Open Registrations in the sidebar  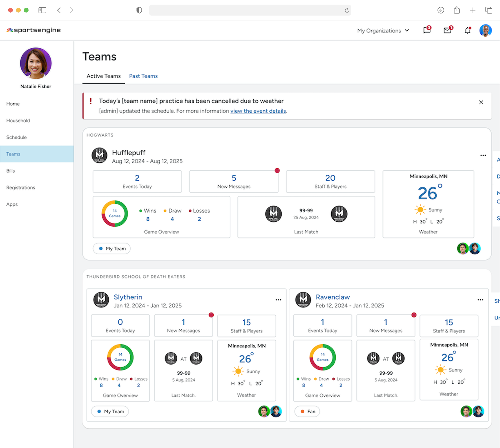click(x=21, y=187)
